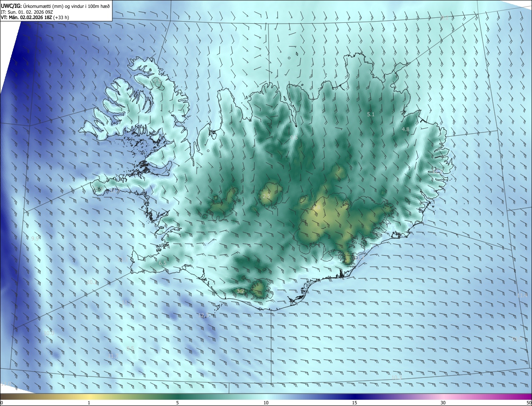This screenshot has height=406, width=532.
Task: Click the '50' tick on the color scale
Action: (x=529, y=403)
